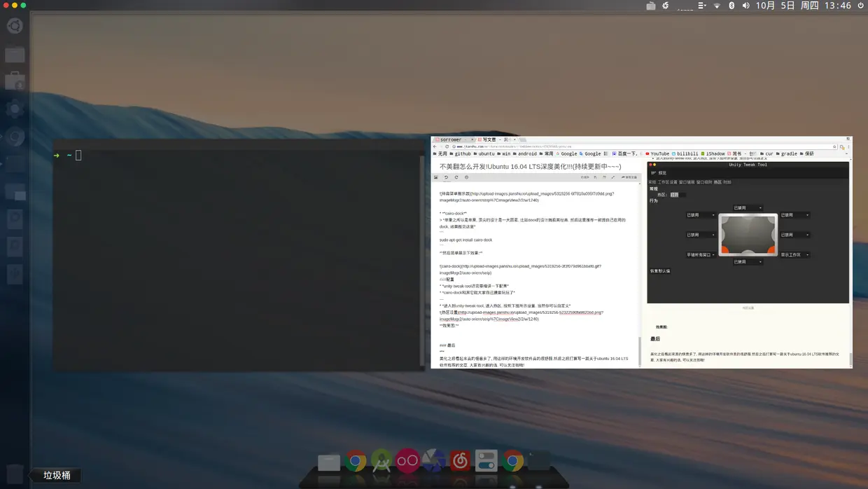Click the 最后 heading in the preview
This screenshot has width=868, height=489.
coord(655,339)
